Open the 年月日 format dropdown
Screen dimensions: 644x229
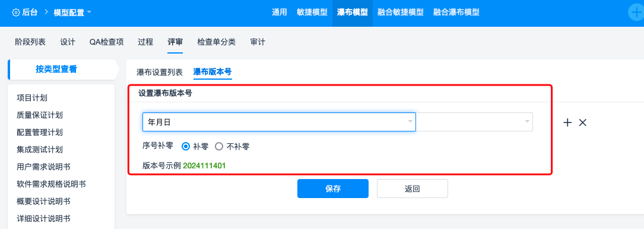pyautogui.click(x=280, y=122)
